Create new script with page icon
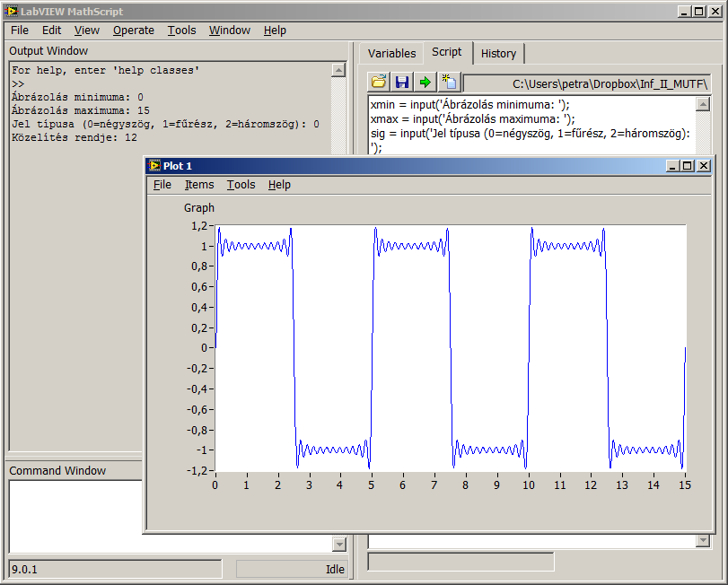This screenshot has height=585, width=728. pyautogui.click(x=449, y=83)
